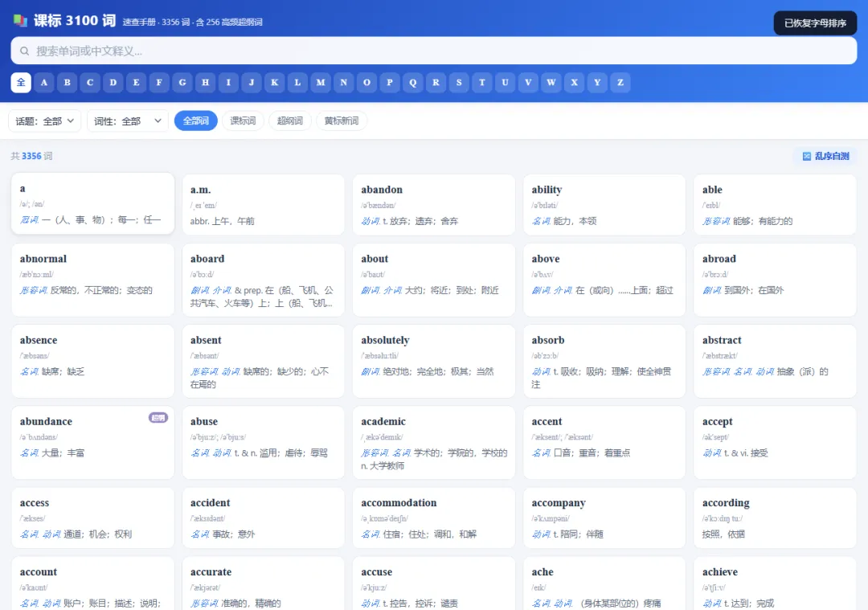Viewport: 868px width, 610px height.
Task: Open the 'abroad' word card
Action: (775, 280)
